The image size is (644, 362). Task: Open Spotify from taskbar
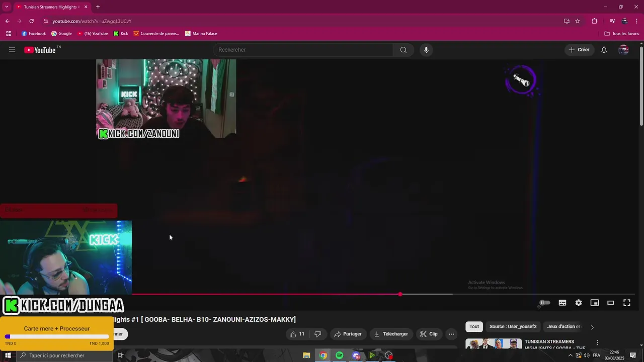pyautogui.click(x=340, y=355)
